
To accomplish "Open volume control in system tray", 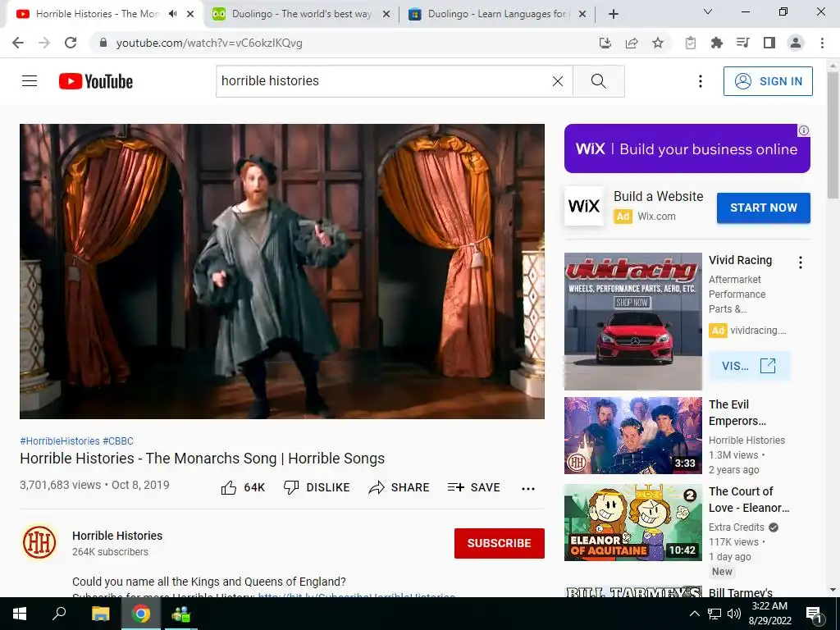I will tap(734, 614).
